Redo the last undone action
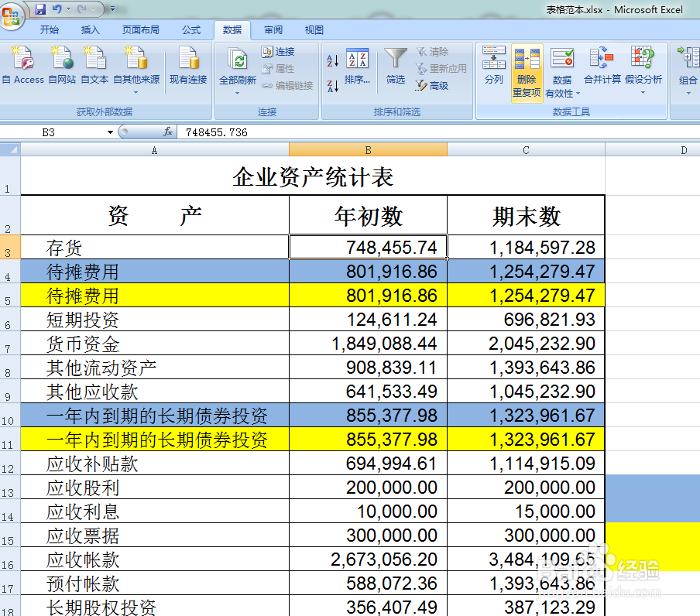Screen dimensions: 700x616 point(82,9)
